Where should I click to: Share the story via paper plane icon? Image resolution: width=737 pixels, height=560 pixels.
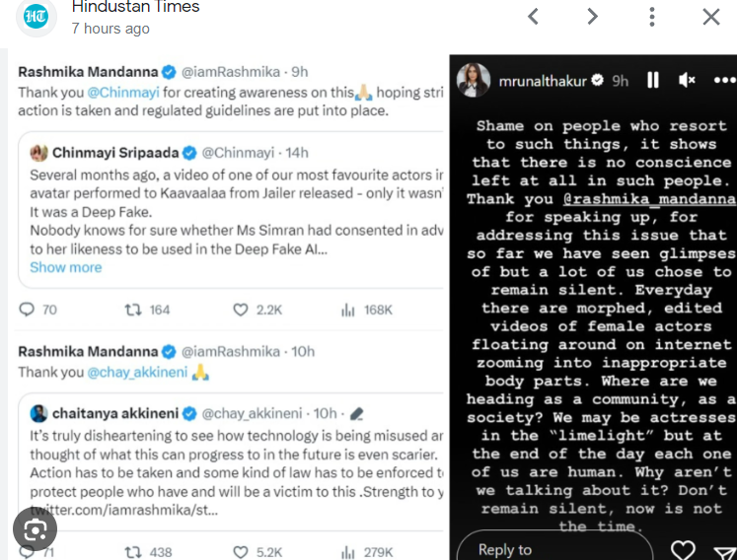pyautogui.click(x=725, y=552)
